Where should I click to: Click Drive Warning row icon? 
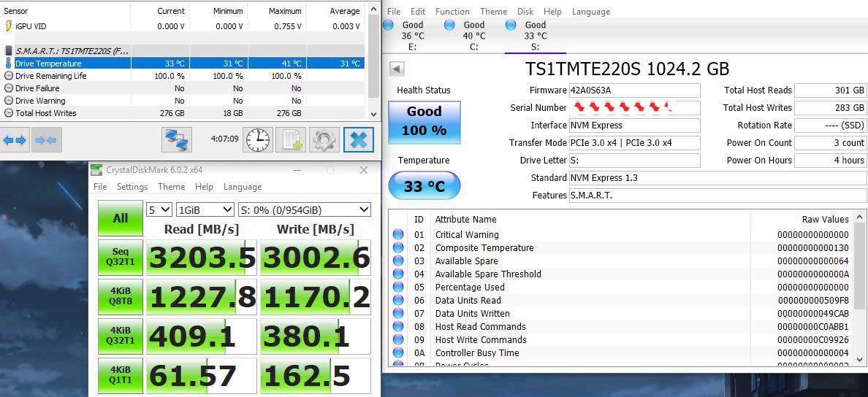[x=8, y=101]
